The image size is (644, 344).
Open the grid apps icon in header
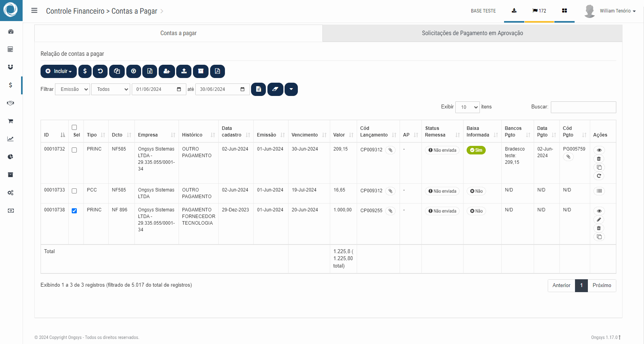564,11
